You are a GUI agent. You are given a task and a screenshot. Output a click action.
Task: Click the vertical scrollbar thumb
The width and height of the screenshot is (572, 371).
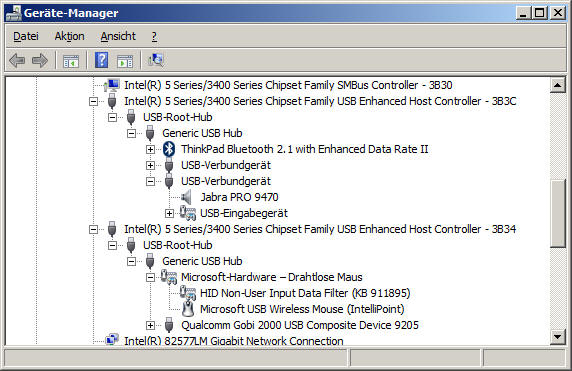point(557,214)
